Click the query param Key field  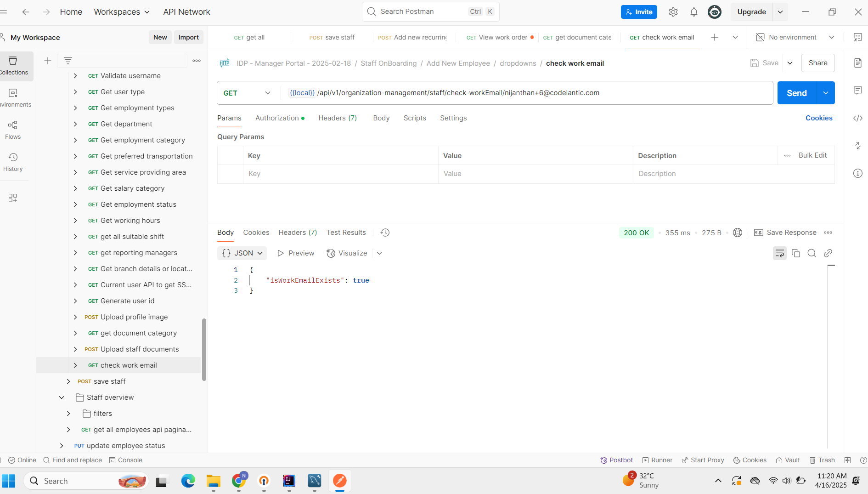coord(340,174)
